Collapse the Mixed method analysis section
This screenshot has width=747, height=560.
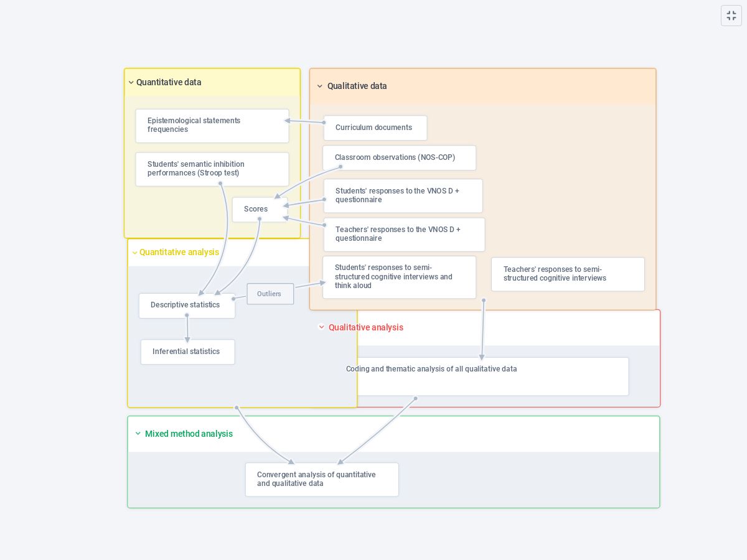[x=138, y=434]
